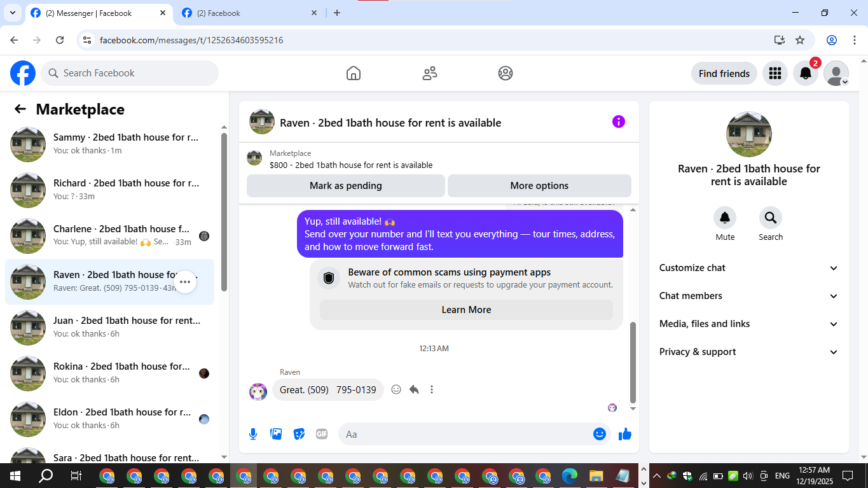The width and height of the screenshot is (868, 488).
Task: Open the Windows notification center
Action: click(x=848, y=475)
